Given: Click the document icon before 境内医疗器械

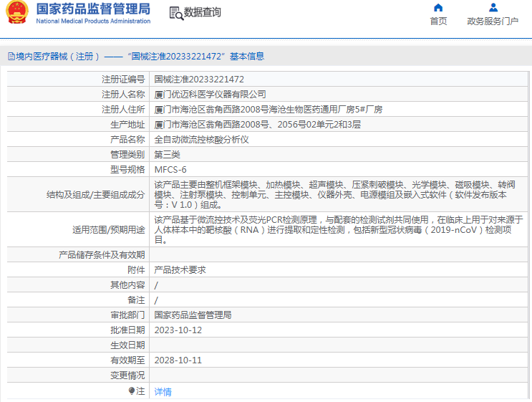Looking at the screenshot, I should [11, 57].
